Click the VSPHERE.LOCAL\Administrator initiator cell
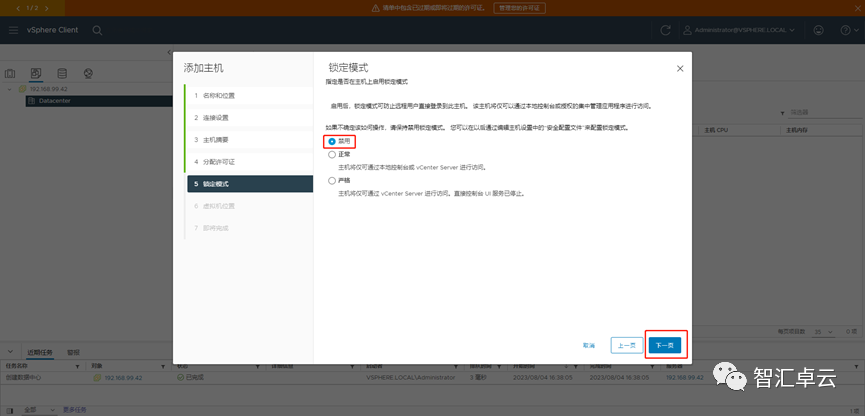This screenshot has width=865, height=416. (411, 378)
